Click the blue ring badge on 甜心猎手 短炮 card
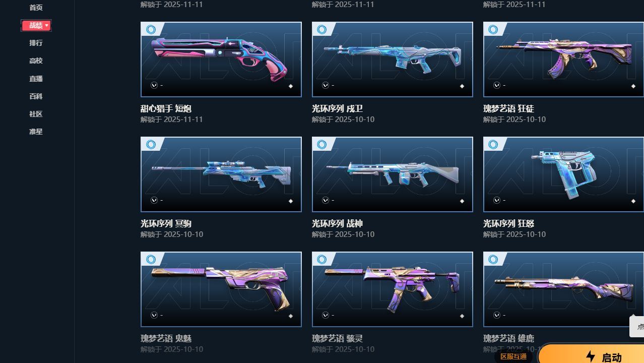644x363 pixels. 151,29
